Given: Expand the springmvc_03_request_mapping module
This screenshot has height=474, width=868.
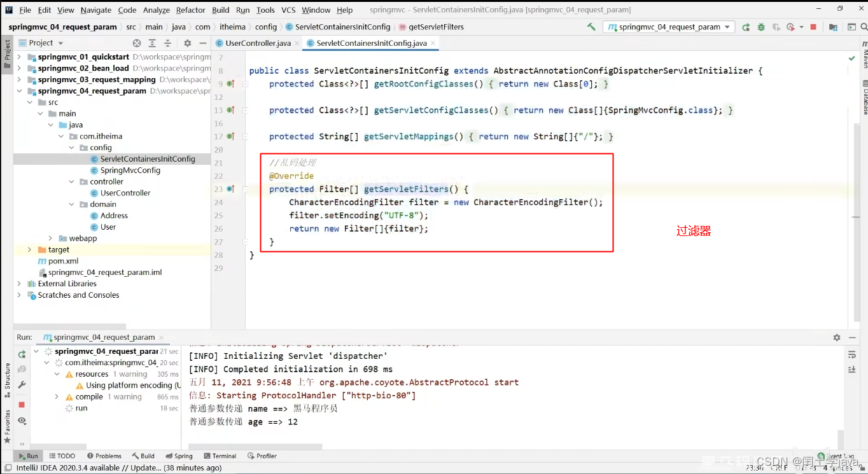Looking at the screenshot, I should tap(19, 80).
